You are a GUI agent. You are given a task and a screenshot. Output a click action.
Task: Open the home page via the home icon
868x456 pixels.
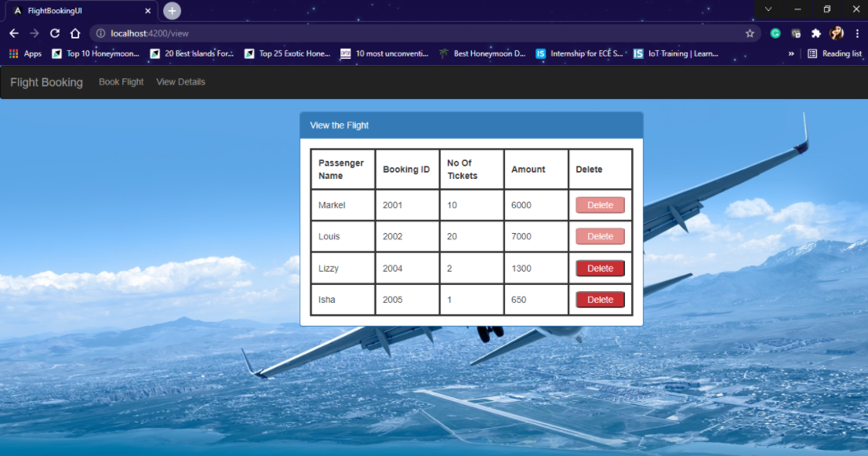(74, 34)
